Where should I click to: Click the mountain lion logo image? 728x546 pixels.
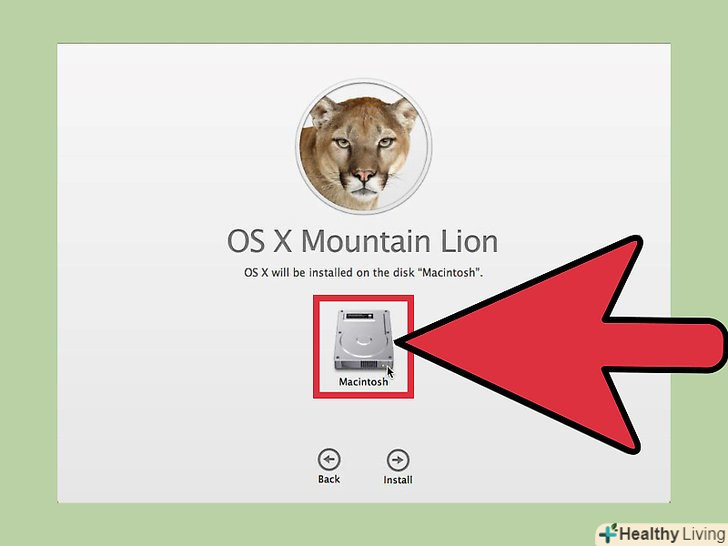pyautogui.click(x=364, y=147)
